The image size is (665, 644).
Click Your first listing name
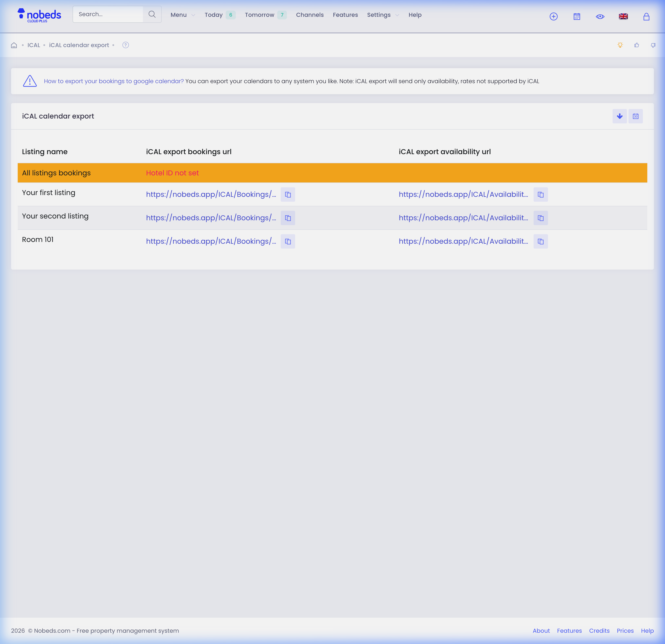[x=48, y=193]
